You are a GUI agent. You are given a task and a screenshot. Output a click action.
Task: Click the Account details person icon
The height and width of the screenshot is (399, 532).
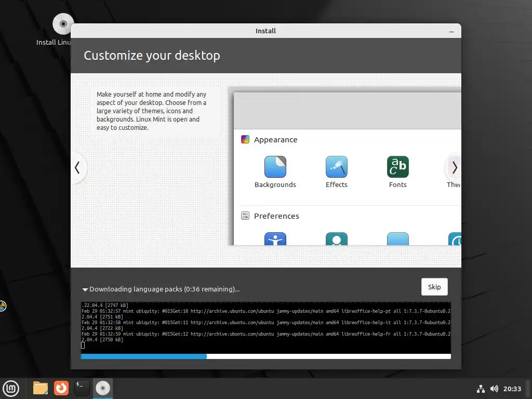point(336,238)
